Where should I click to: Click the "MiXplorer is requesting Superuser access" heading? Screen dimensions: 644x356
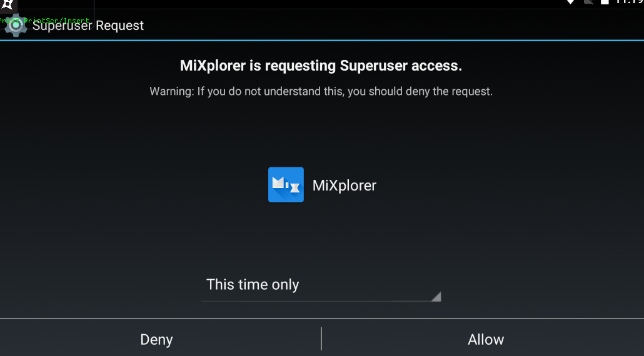click(321, 66)
